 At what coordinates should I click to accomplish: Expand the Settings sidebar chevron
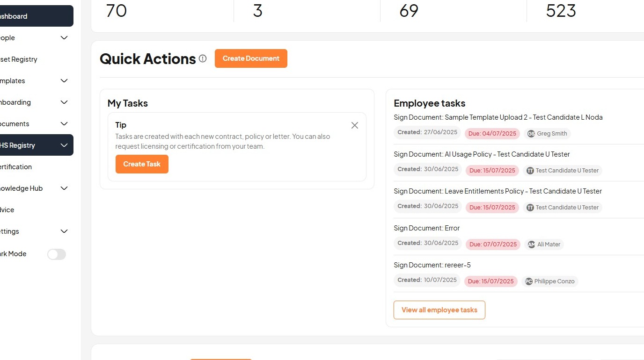click(x=64, y=231)
